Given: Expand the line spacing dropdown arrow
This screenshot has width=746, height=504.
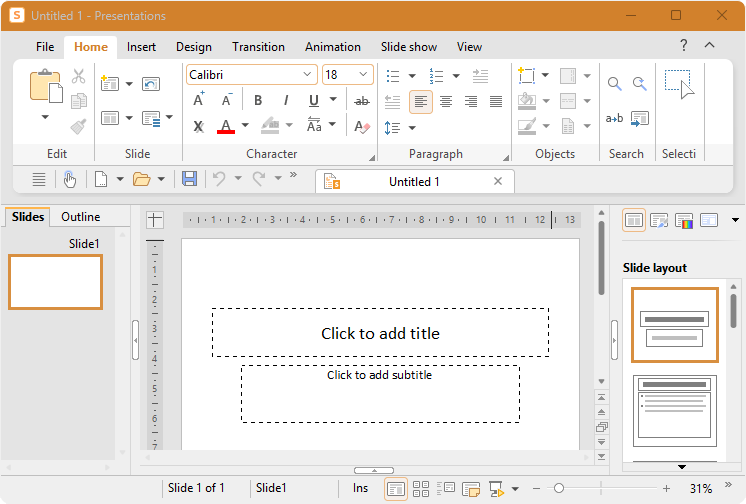Looking at the screenshot, I should [x=412, y=128].
